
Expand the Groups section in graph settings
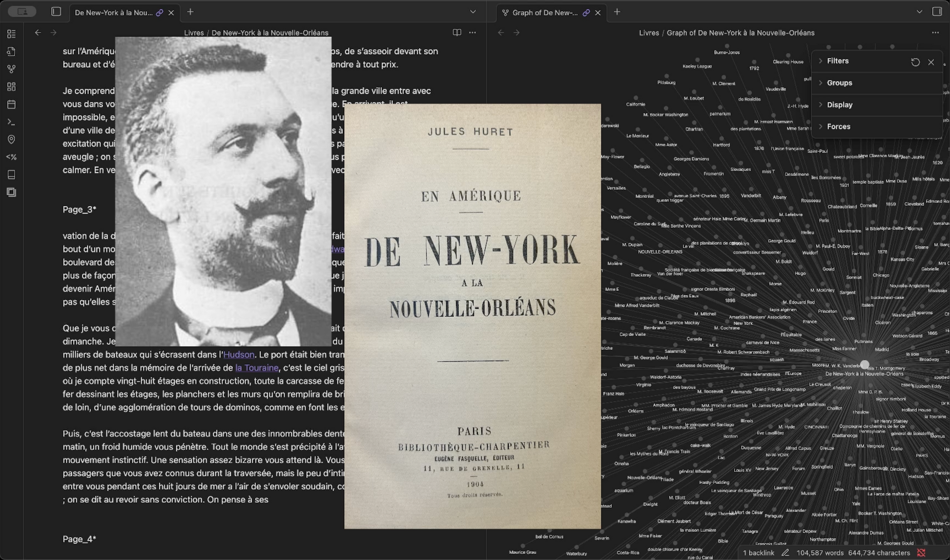point(839,83)
